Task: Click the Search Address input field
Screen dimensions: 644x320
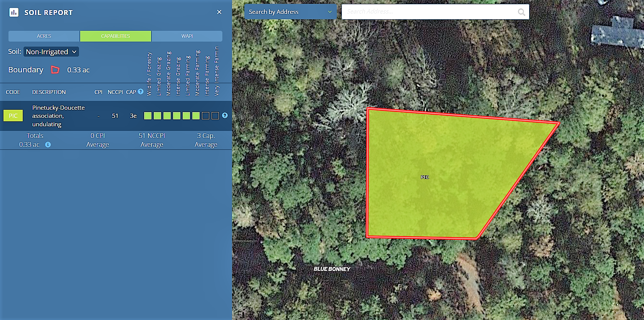Action: 429,12
